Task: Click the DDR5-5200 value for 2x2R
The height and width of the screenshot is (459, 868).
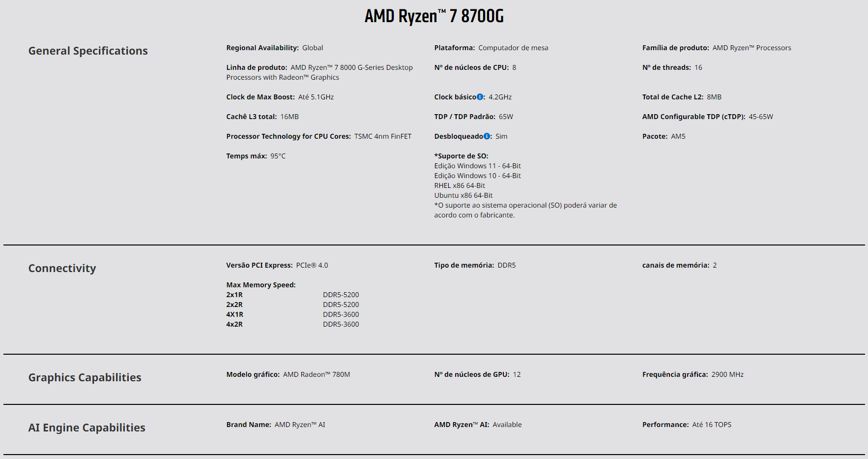Action: (341, 305)
